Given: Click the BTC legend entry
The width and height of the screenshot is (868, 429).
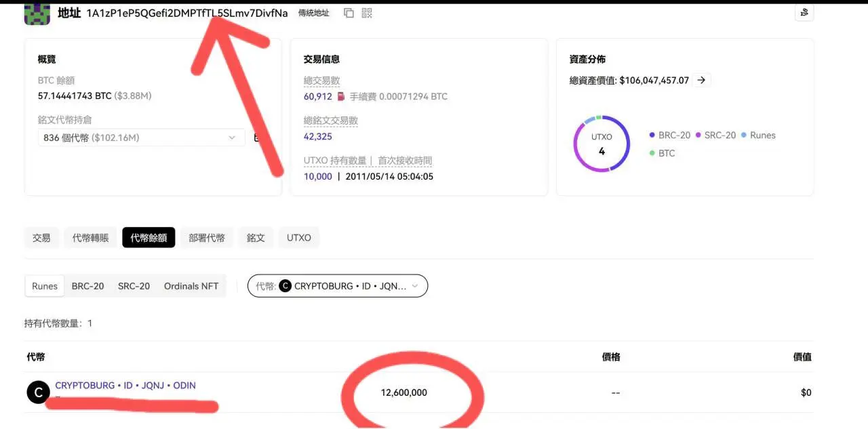Looking at the screenshot, I should 662,153.
